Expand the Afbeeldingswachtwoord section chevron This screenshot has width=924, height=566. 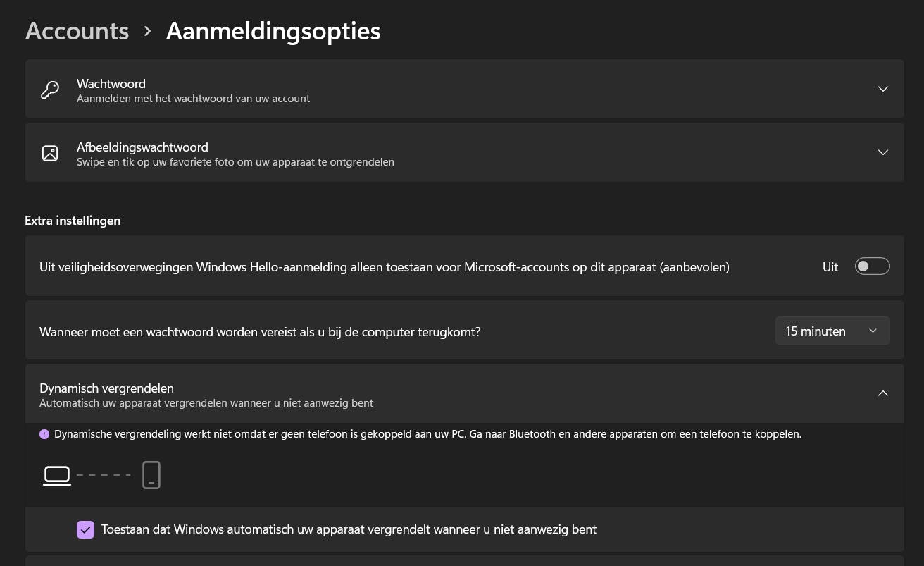coord(882,152)
